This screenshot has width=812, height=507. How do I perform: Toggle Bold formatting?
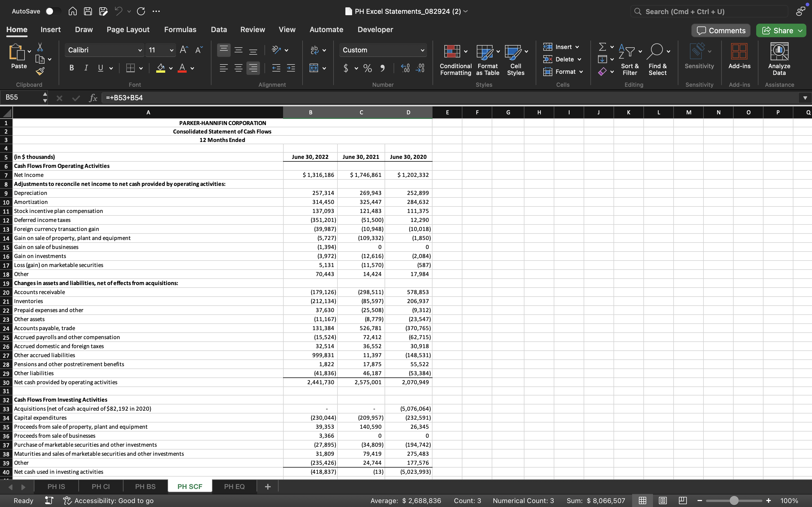pos(71,68)
